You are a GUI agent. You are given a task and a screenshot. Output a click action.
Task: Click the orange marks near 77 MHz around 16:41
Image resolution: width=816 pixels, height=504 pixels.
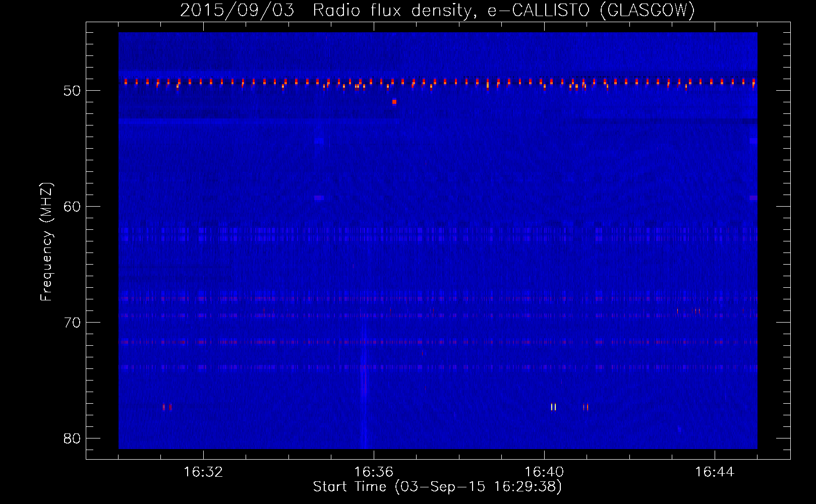pos(586,407)
